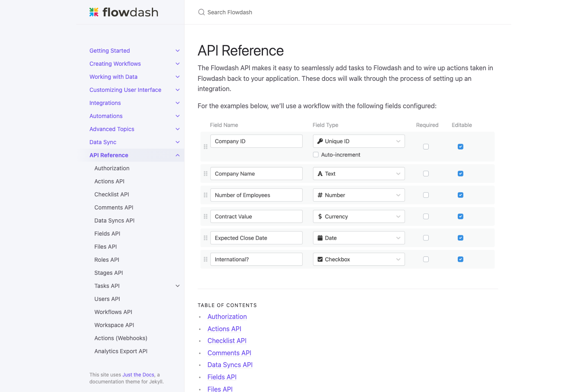The width and height of the screenshot is (588, 392).
Task: Click the key icon in Unique ID selector
Action: tap(320, 141)
